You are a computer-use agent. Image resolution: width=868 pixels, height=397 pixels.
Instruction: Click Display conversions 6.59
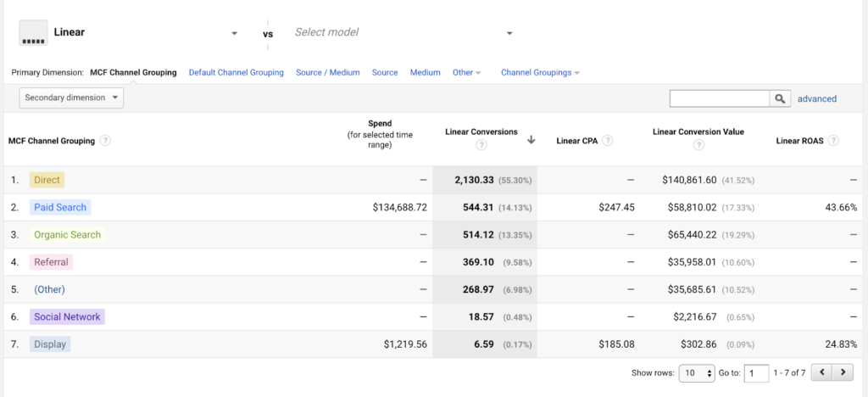tap(484, 344)
